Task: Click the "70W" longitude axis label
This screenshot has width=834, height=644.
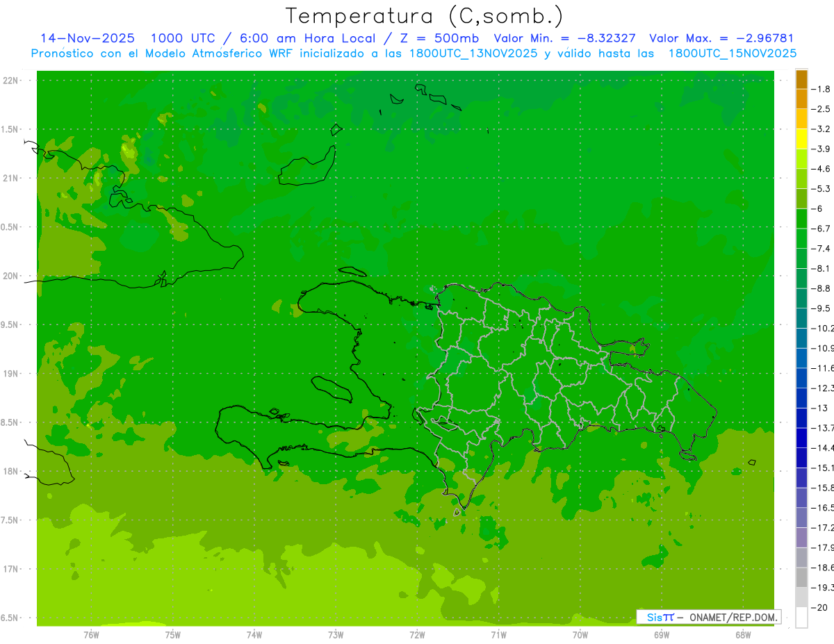Action: click(x=580, y=635)
